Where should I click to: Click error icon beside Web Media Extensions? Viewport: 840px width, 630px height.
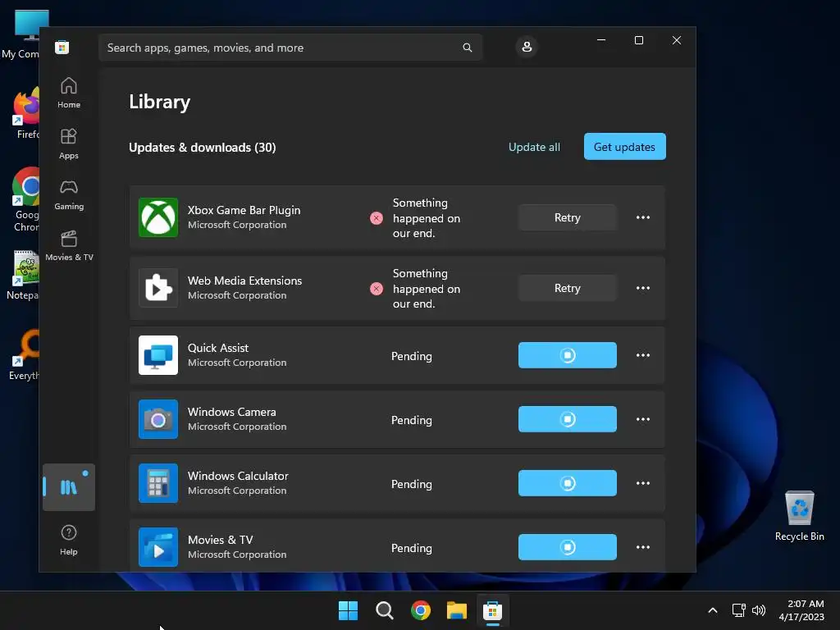(x=377, y=289)
